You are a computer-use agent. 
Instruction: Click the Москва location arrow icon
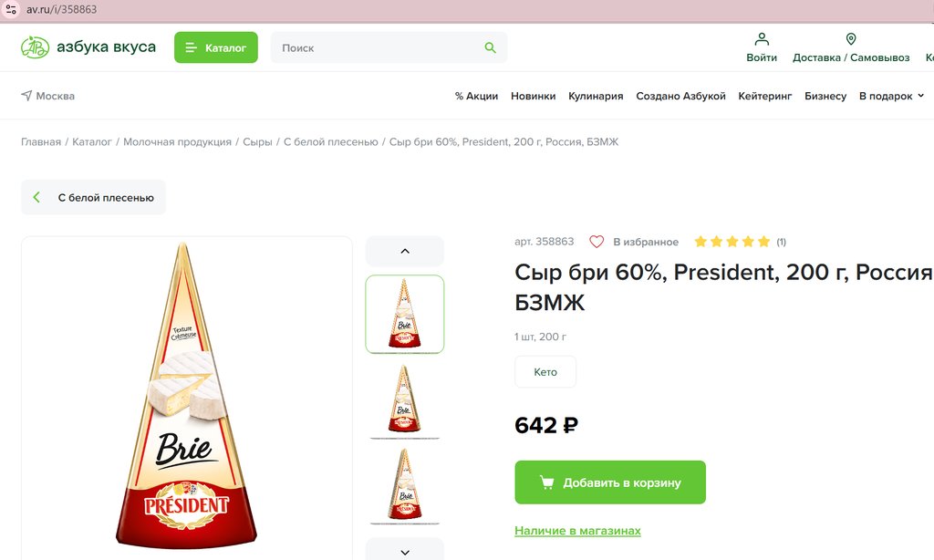pos(26,96)
